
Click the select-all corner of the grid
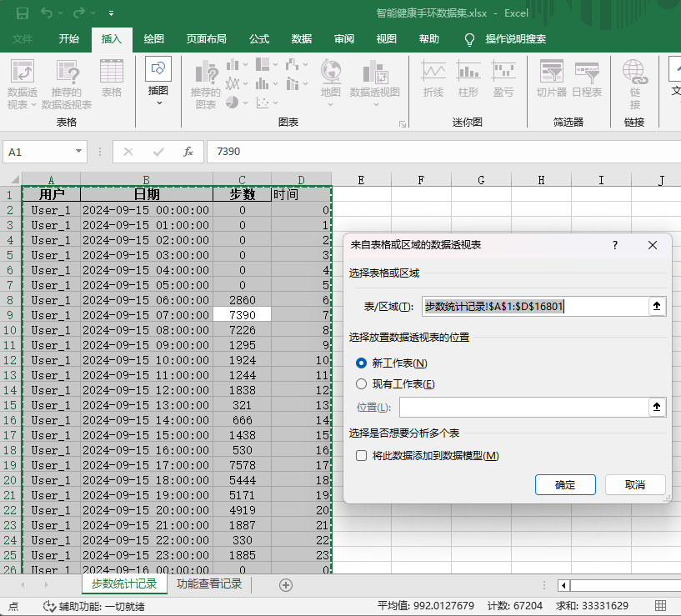[x=13, y=179]
